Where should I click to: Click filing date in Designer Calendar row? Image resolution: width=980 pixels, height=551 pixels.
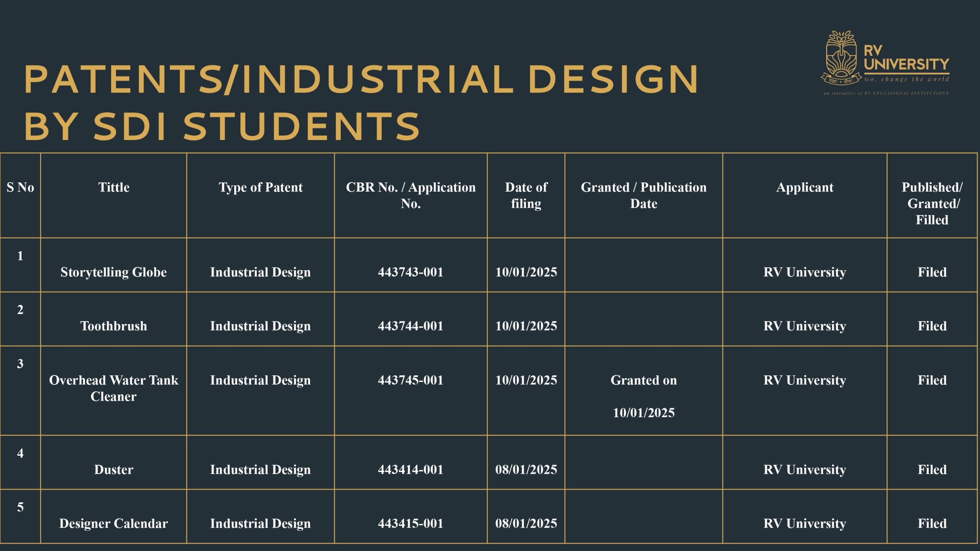[x=526, y=523]
